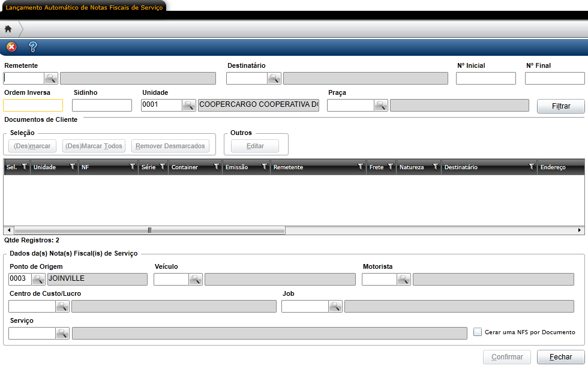The height and width of the screenshot is (366, 588).
Task: Click the Qtde Registros: 2 text
Action: [31, 240]
